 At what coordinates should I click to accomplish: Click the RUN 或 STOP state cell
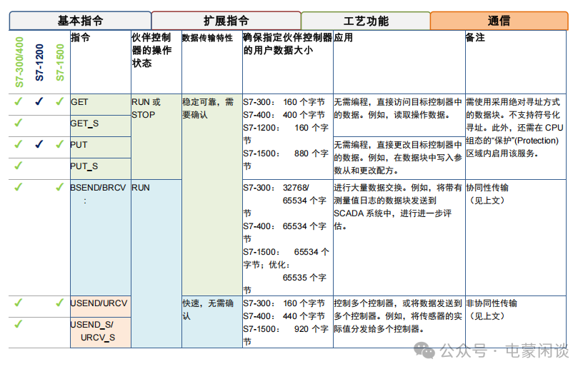tap(156, 137)
